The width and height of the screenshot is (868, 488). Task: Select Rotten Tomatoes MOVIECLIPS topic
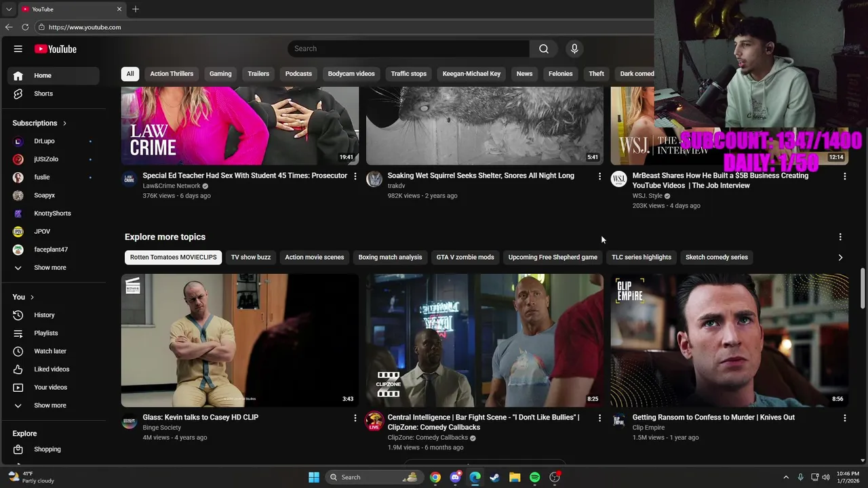[x=174, y=257]
